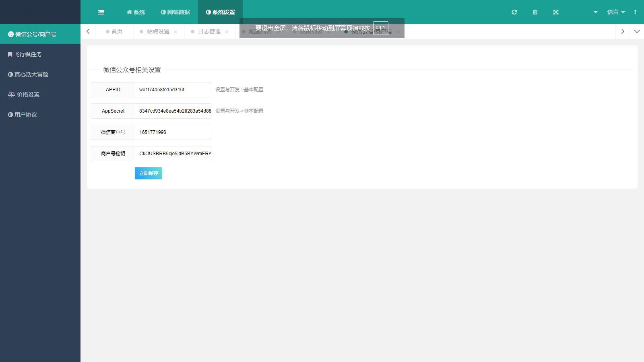Open the 系统 top menu
644x362 pixels.
136,12
